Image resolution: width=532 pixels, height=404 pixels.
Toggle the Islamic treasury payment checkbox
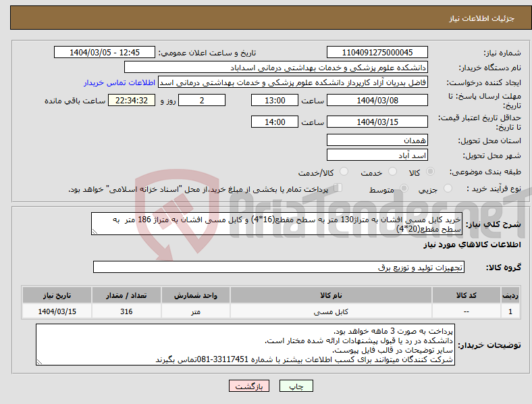(x=338, y=188)
